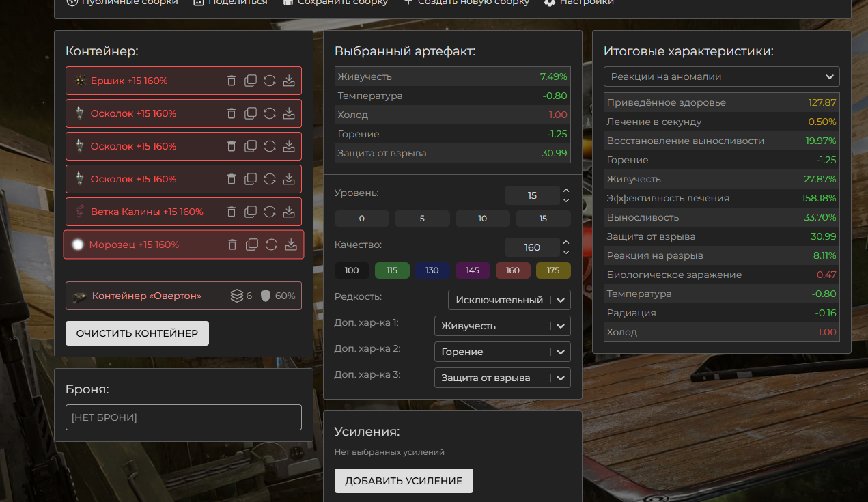Image resolution: width=868 pixels, height=502 pixels.
Task: Click the 7.49% Живучесть value
Action: [x=553, y=76]
